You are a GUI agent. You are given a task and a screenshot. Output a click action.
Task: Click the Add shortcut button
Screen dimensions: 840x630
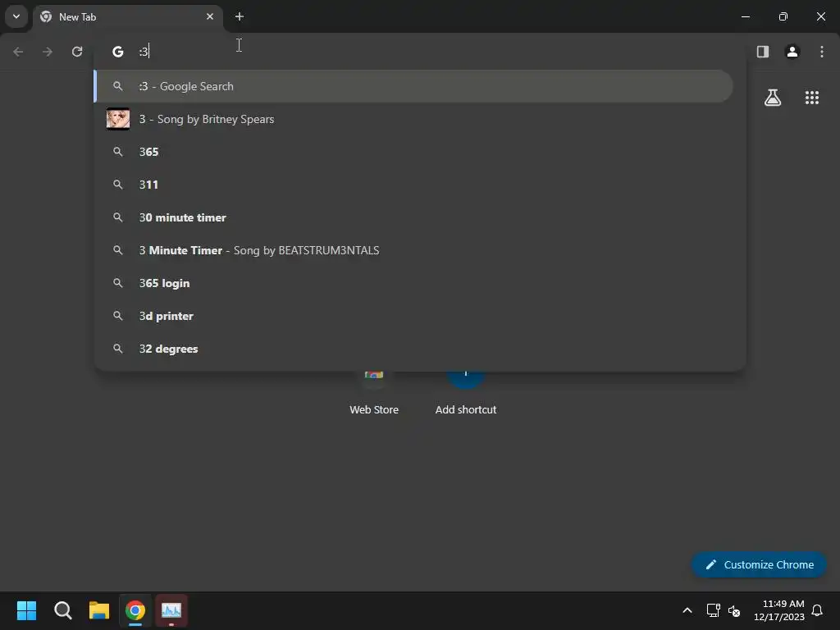pos(466,394)
